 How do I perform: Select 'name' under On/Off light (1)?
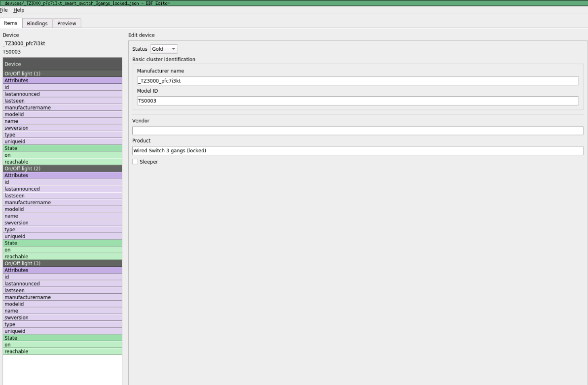[62, 121]
